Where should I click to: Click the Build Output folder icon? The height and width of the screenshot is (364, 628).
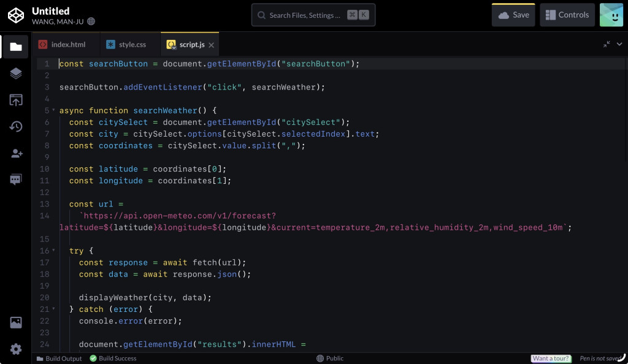coord(40,358)
